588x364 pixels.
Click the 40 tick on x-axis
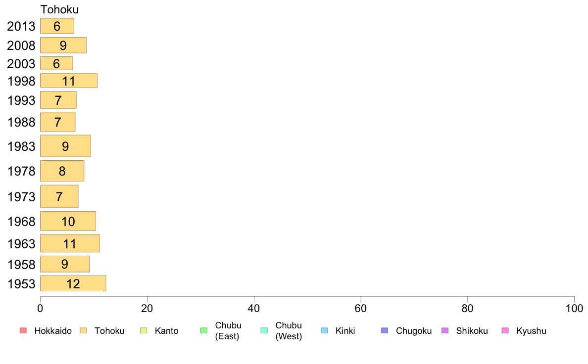(x=254, y=309)
